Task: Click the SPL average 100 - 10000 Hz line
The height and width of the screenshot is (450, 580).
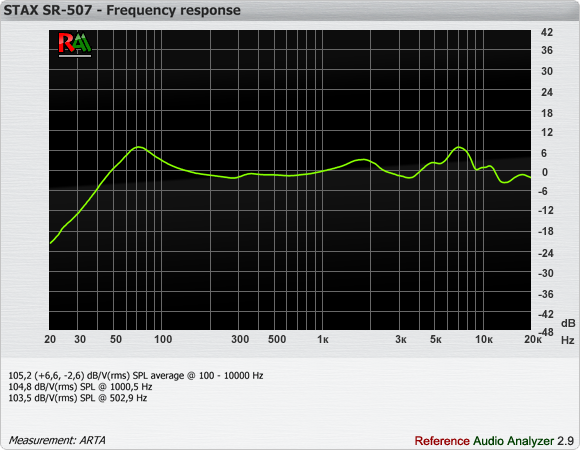Action: click(136, 376)
